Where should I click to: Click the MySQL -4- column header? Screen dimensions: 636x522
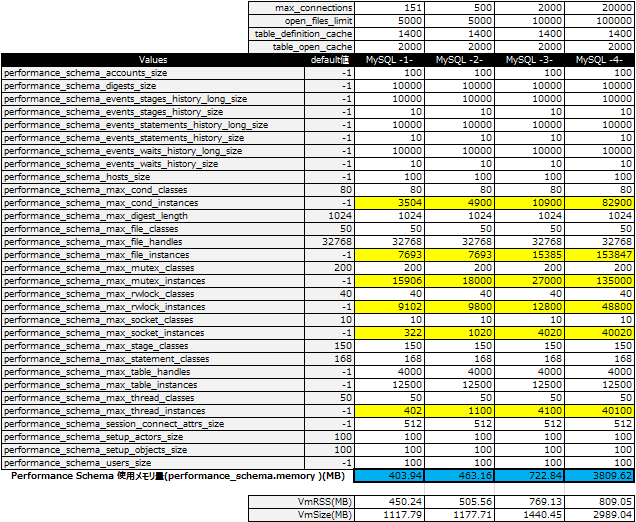click(599, 60)
